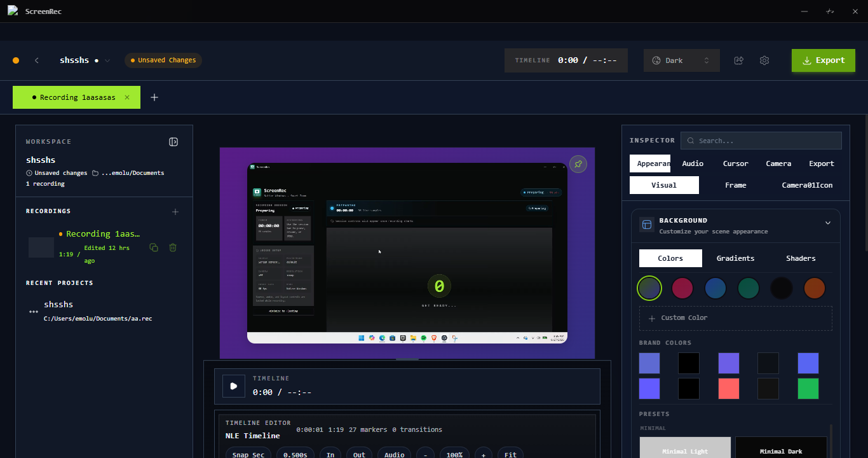Viewport: 868px width, 458px height.
Task: Open the share icon next to settings
Action: 738,60
